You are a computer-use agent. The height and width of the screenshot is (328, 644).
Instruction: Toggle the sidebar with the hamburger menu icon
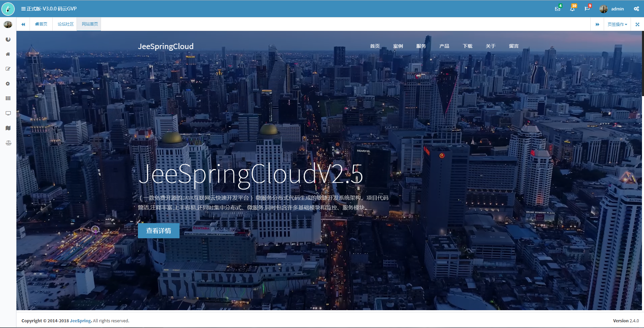pyautogui.click(x=23, y=9)
